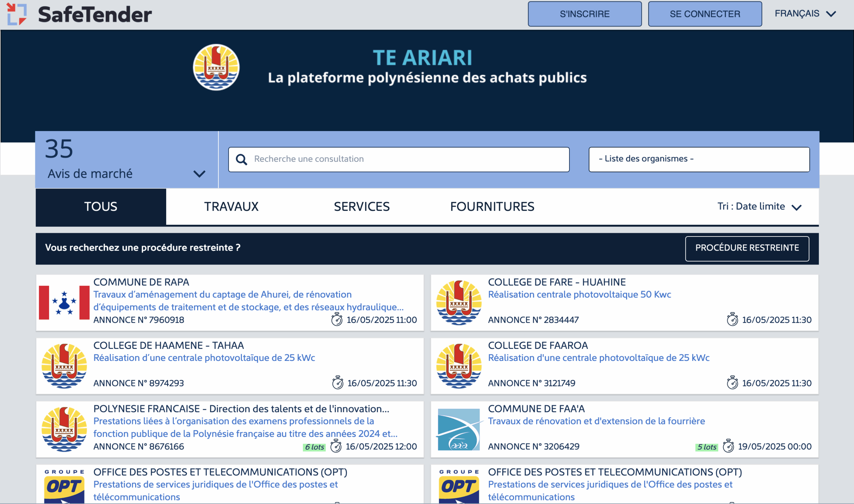The height and width of the screenshot is (504, 854).
Task: Click ANNONCE N° 8676166 text
Action: click(x=138, y=447)
